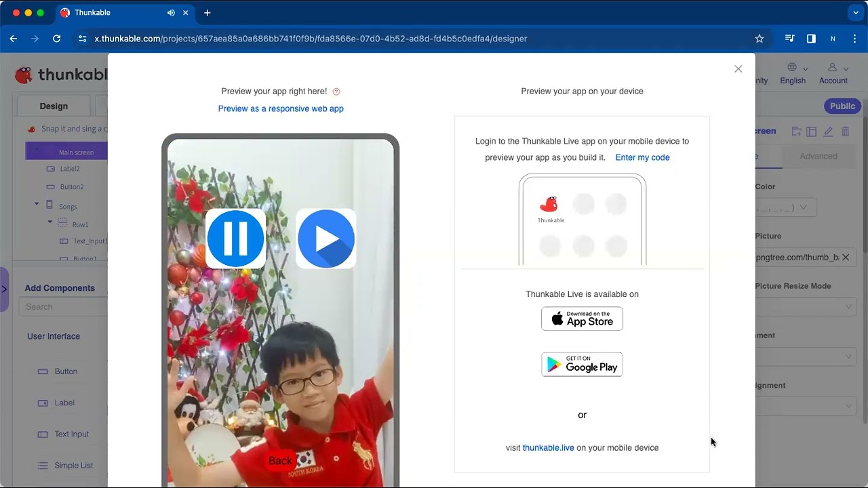
Task: Click the Simple List component in Add Components
Action: 74,466
